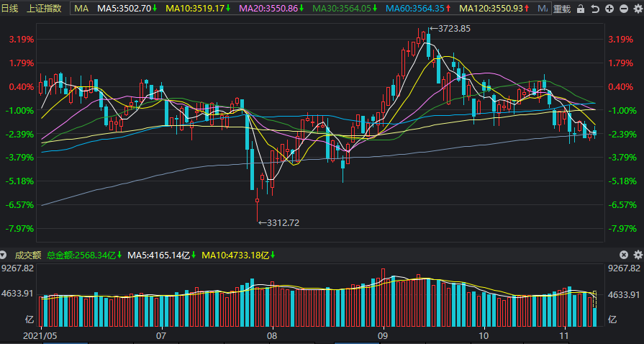Image resolution: width=644 pixels, height=344 pixels.
Task: Select the 日线 daily period tab
Action: [x=10, y=8]
